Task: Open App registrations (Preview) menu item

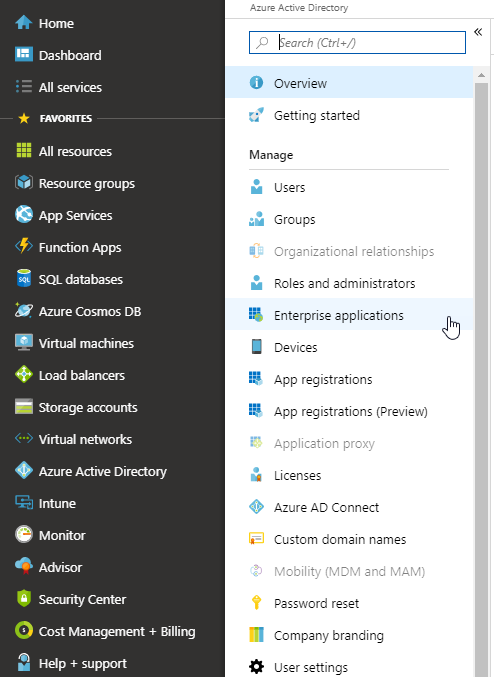Action: [349, 411]
